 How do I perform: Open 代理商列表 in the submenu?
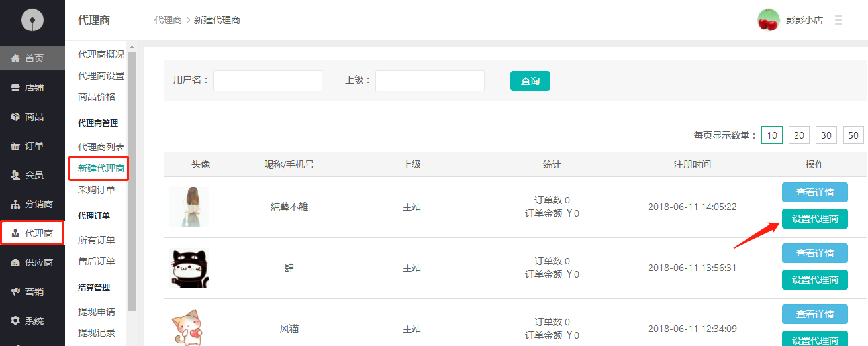click(x=101, y=147)
